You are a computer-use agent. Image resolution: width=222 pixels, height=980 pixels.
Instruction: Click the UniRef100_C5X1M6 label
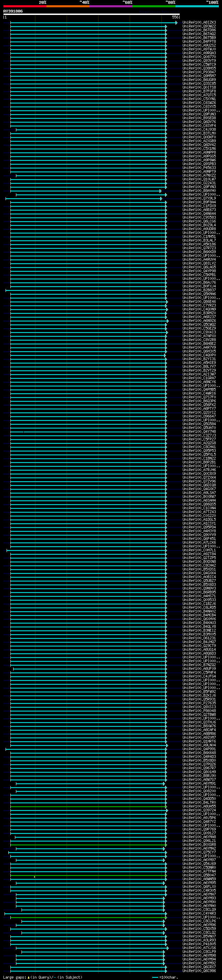(199, 148)
